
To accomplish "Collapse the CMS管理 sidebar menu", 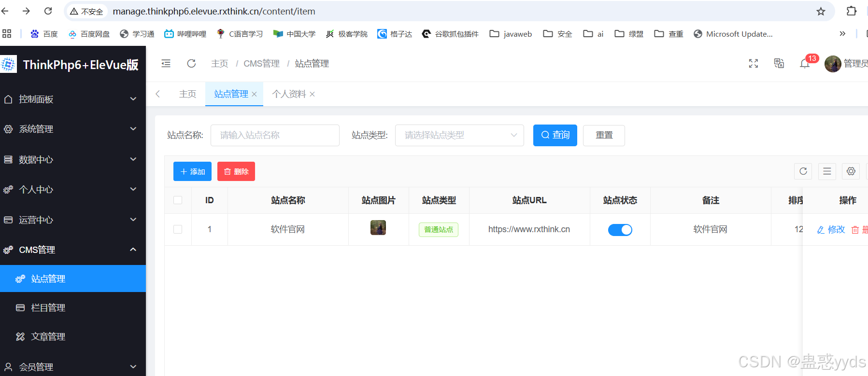I will (73, 250).
